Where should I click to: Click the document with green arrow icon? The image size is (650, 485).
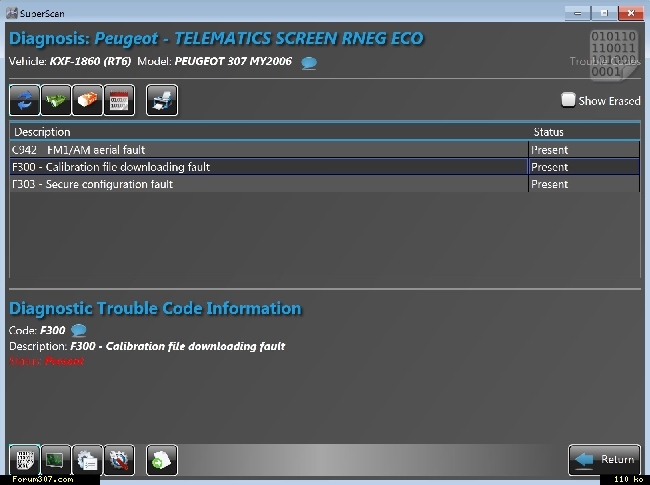[x=162, y=460]
